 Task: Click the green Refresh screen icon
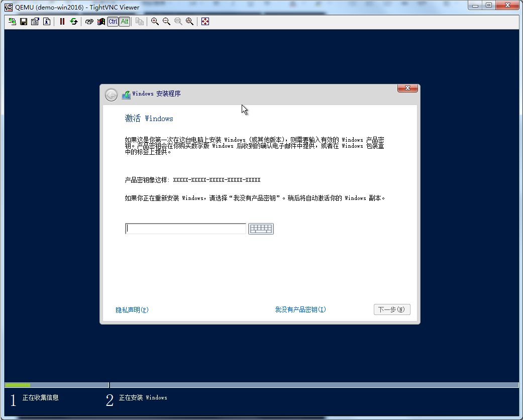[x=74, y=22]
